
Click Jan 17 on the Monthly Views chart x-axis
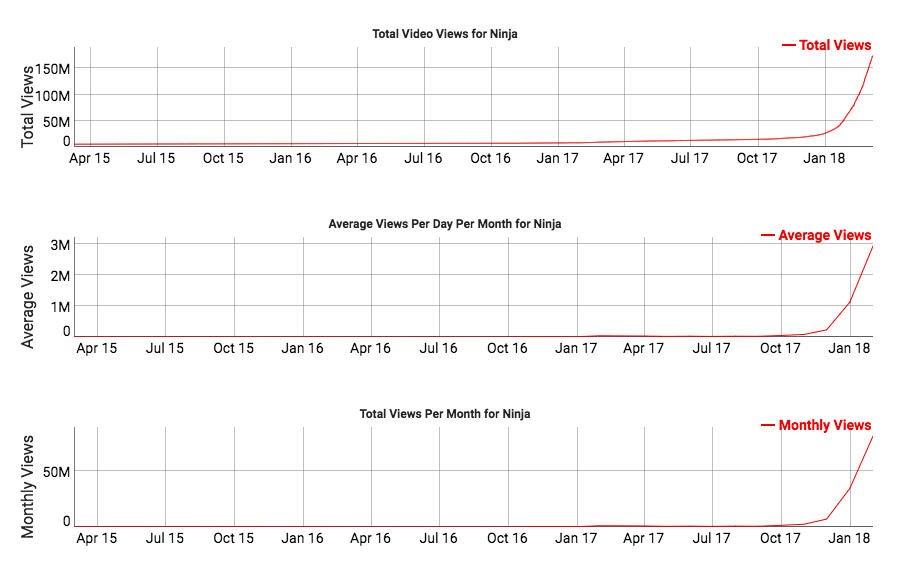[x=575, y=538]
